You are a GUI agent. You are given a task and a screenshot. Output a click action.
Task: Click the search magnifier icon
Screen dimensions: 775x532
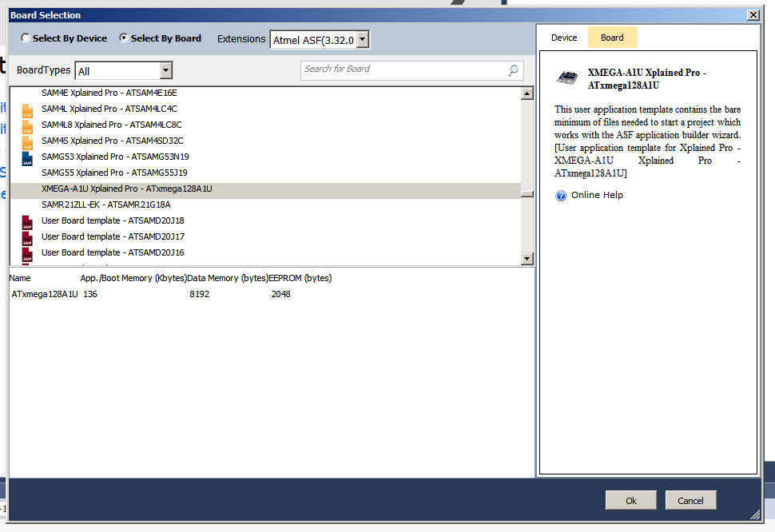click(x=514, y=70)
